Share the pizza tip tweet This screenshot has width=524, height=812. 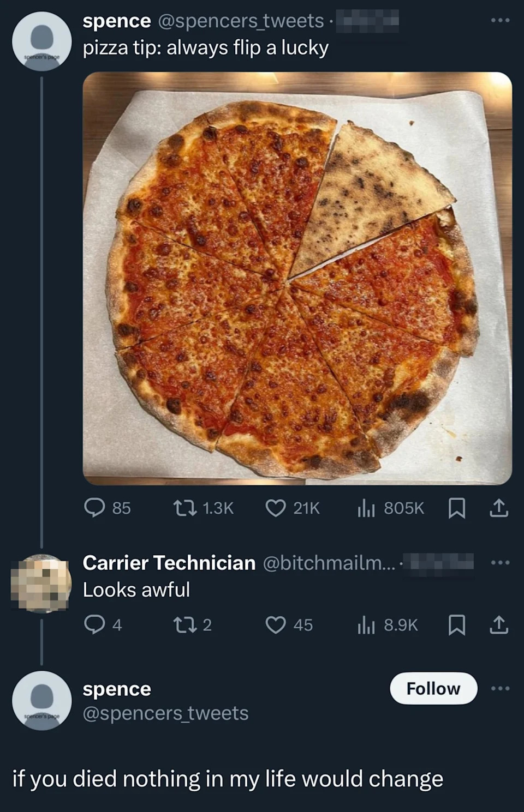498,508
